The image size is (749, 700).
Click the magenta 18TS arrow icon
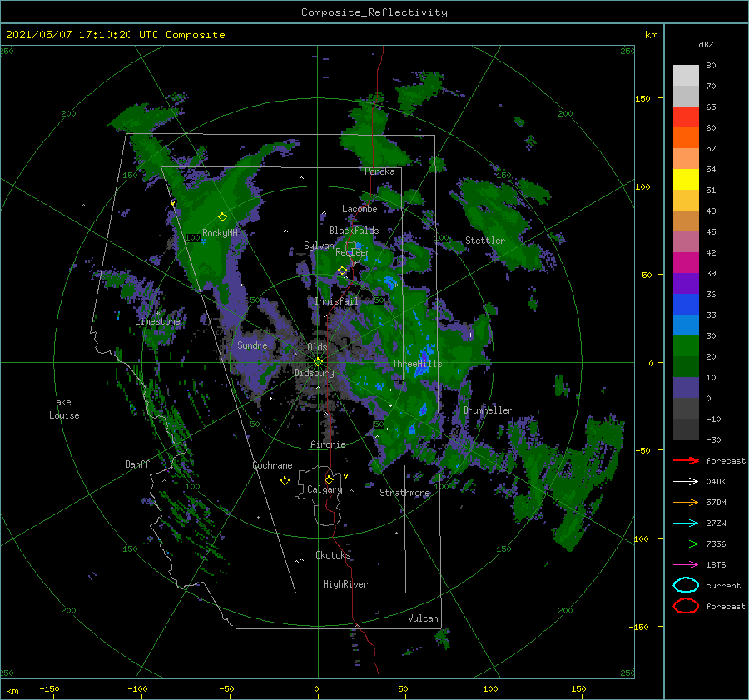coord(686,565)
